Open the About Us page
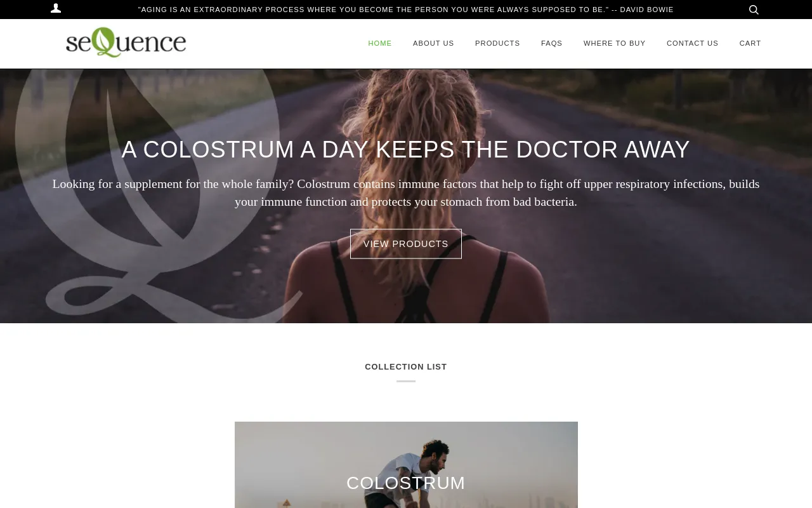812x508 pixels. pos(433,43)
